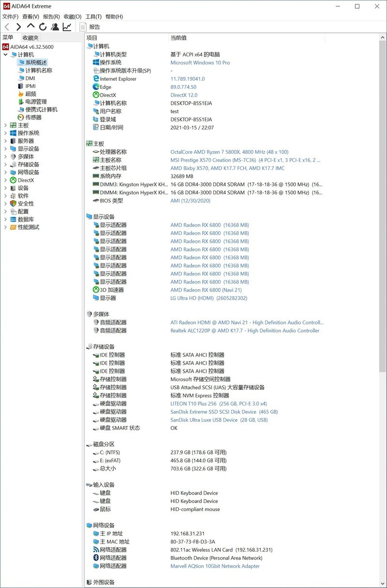
Task: Click the forward arrow in the toolbar
Action: tap(18, 27)
